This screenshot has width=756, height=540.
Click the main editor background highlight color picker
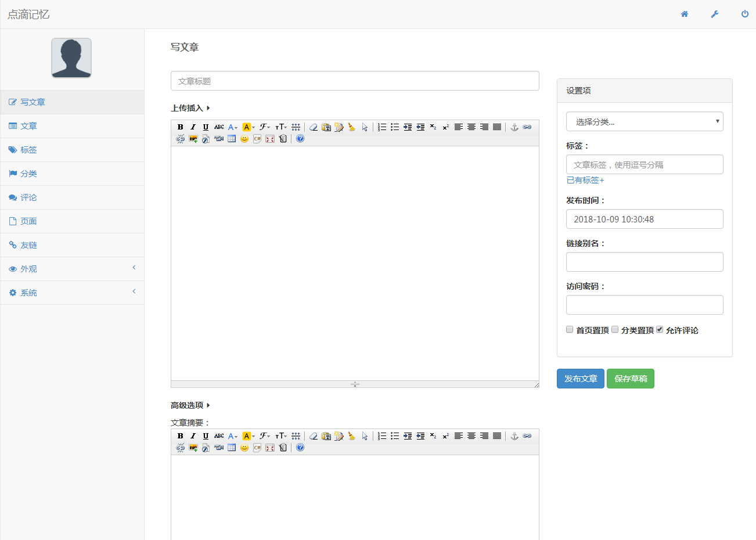coord(248,127)
